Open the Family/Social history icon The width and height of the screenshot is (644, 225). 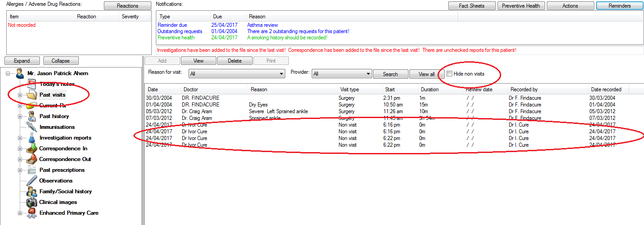(x=31, y=191)
